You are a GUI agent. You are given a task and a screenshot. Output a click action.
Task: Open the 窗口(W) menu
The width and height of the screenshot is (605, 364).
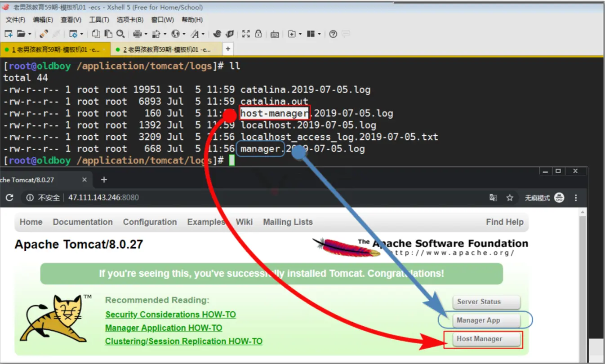click(163, 20)
